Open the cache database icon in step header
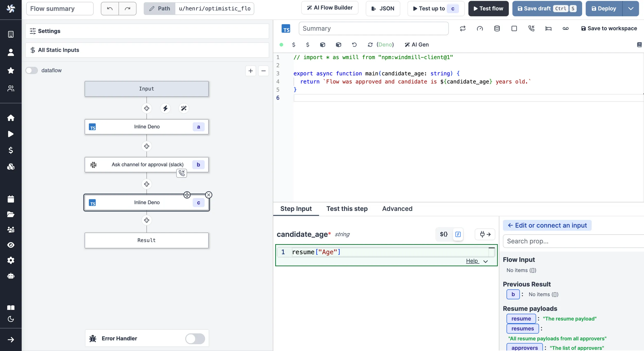 tap(497, 28)
